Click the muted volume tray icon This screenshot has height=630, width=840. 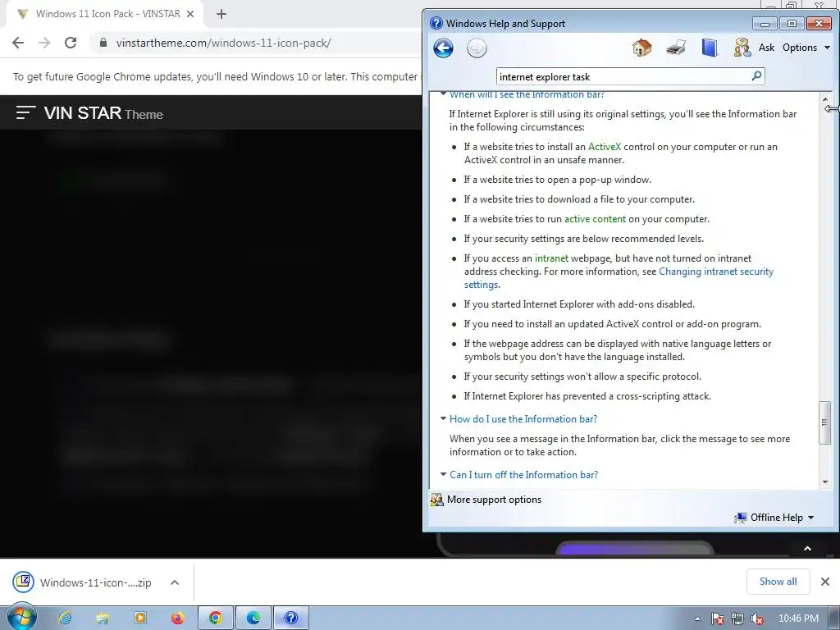point(757,619)
